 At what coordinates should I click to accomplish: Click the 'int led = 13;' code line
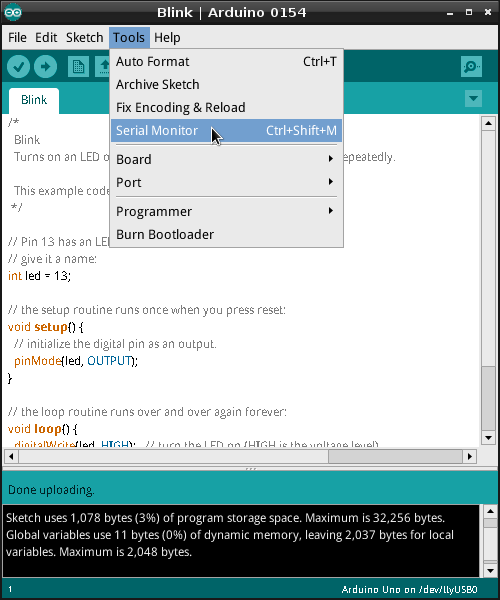coord(39,276)
